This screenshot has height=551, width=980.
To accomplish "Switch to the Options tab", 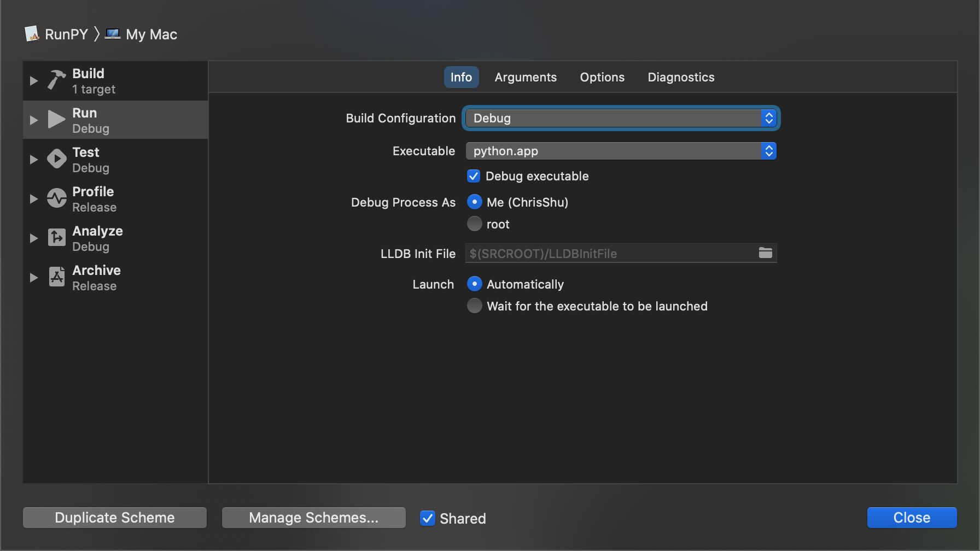I will point(602,77).
